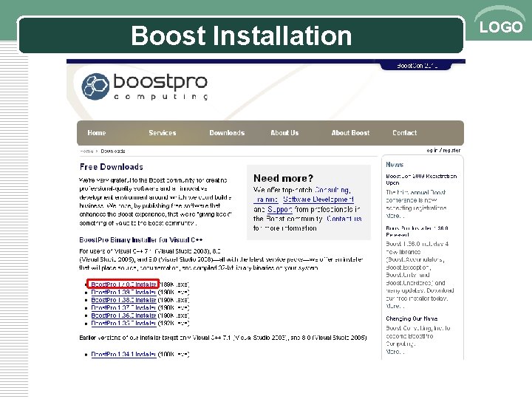Open the BoostCon 2010 tab at top
This screenshot has height=399, width=532.
coord(417,66)
